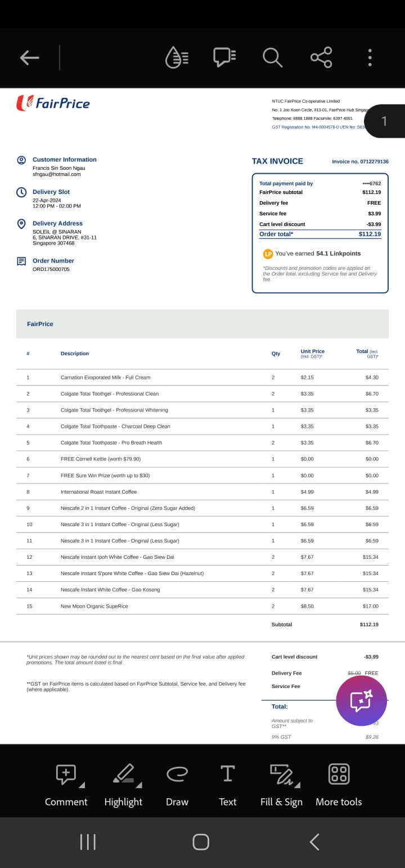
Task: Tap the Delivery Slot clock icon
Action: point(21,192)
